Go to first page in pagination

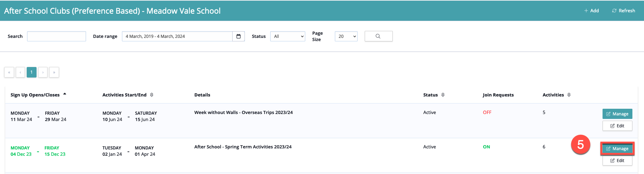[9, 72]
